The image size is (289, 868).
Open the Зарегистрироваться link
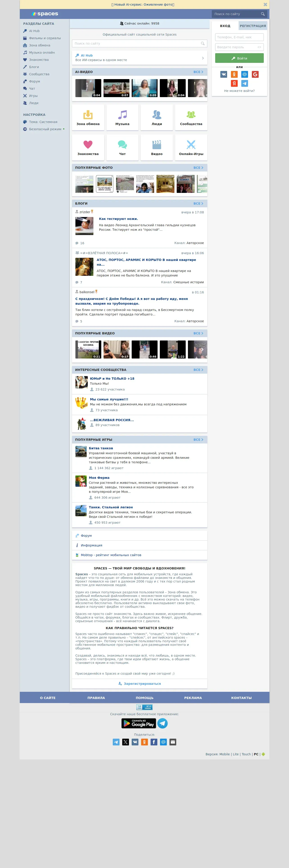click(x=140, y=683)
